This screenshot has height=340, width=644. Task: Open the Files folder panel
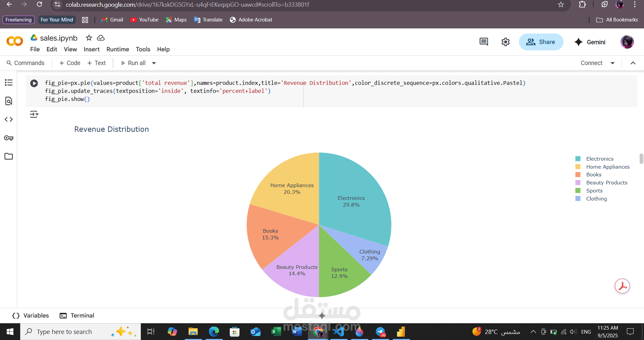pyautogui.click(x=9, y=156)
